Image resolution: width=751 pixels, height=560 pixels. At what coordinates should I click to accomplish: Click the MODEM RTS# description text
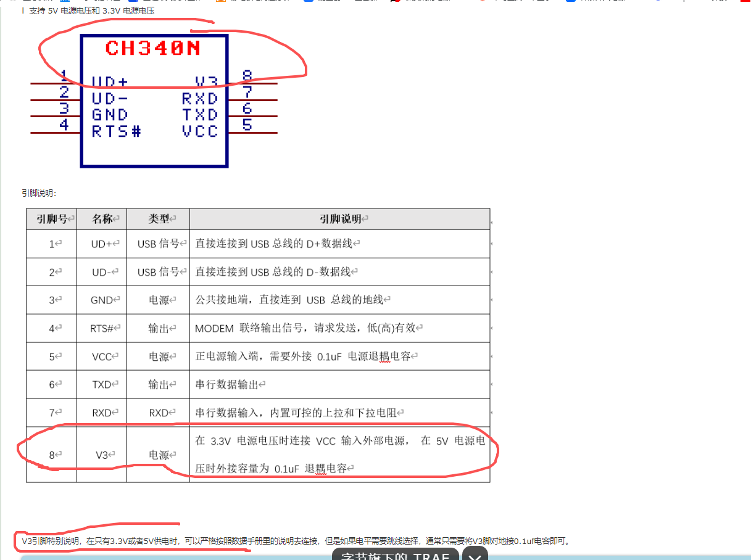pos(309,328)
